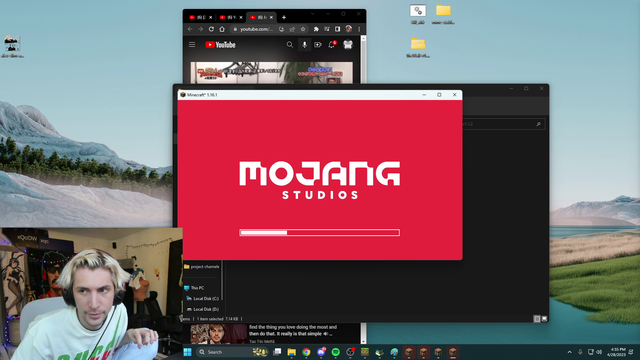Start YouTube voice search microphone
This screenshot has height=360, width=640.
point(304,44)
